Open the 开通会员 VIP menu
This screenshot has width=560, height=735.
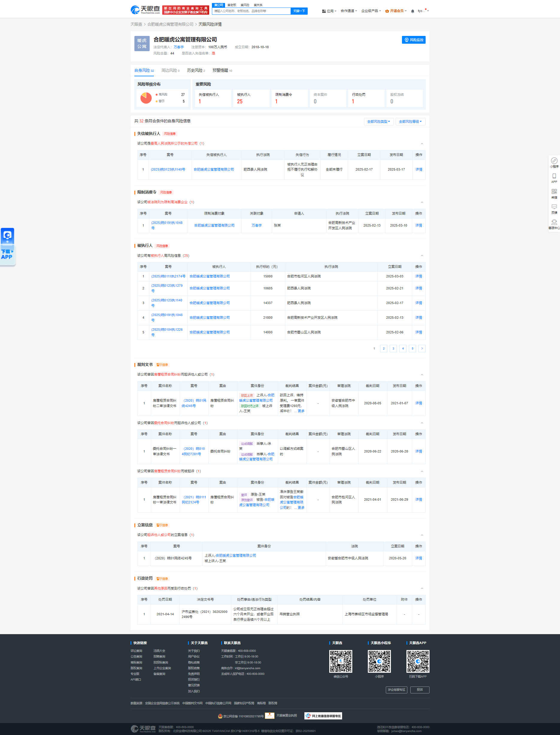coord(396,11)
